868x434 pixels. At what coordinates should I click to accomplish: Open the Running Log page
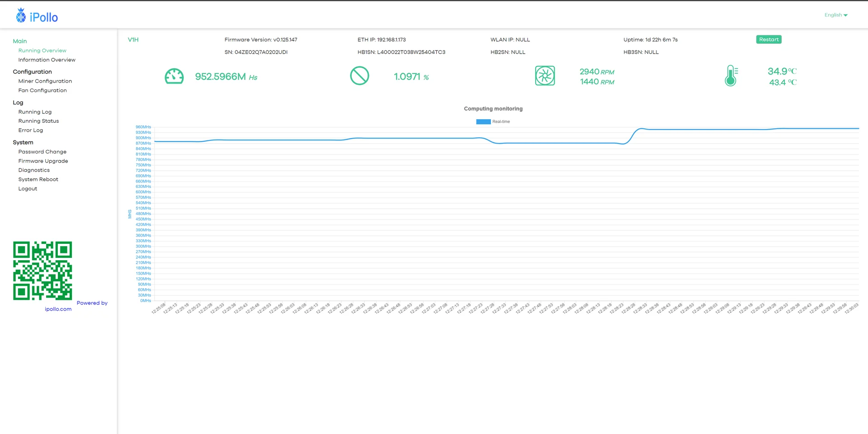click(x=35, y=112)
